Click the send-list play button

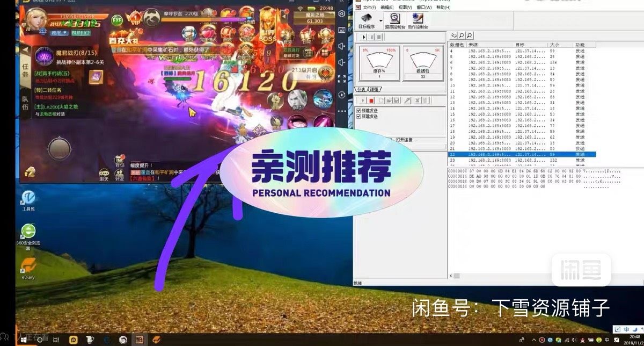click(363, 100)
